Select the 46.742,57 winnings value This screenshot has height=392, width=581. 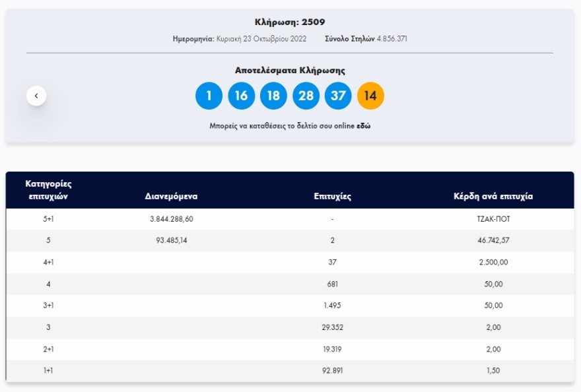click(493, 240)
